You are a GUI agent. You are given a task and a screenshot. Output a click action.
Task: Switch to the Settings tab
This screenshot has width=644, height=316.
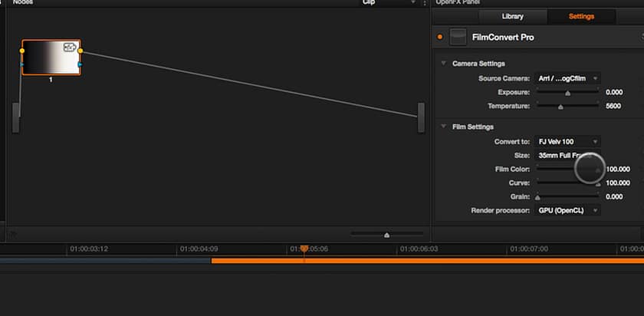coord(581,16)
